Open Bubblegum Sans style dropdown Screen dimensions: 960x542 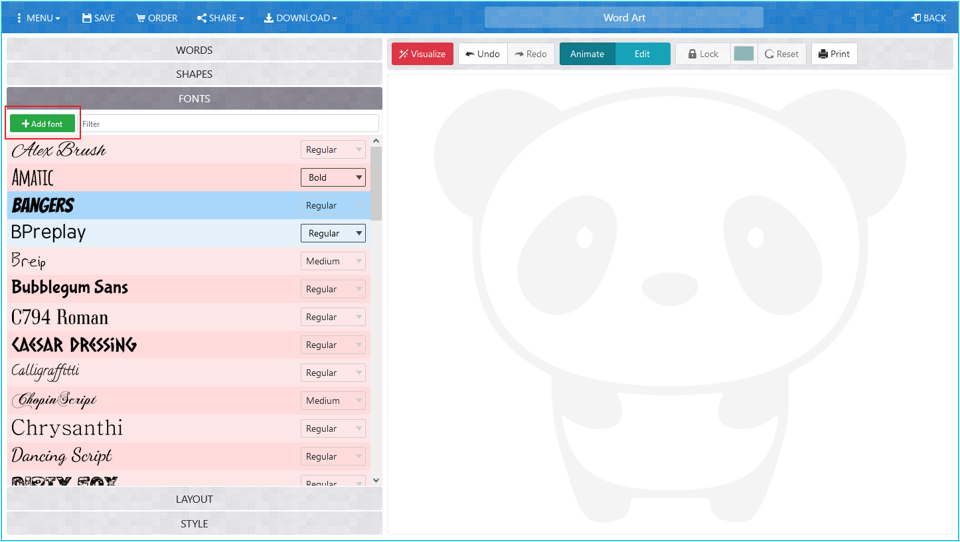point(333,289)
